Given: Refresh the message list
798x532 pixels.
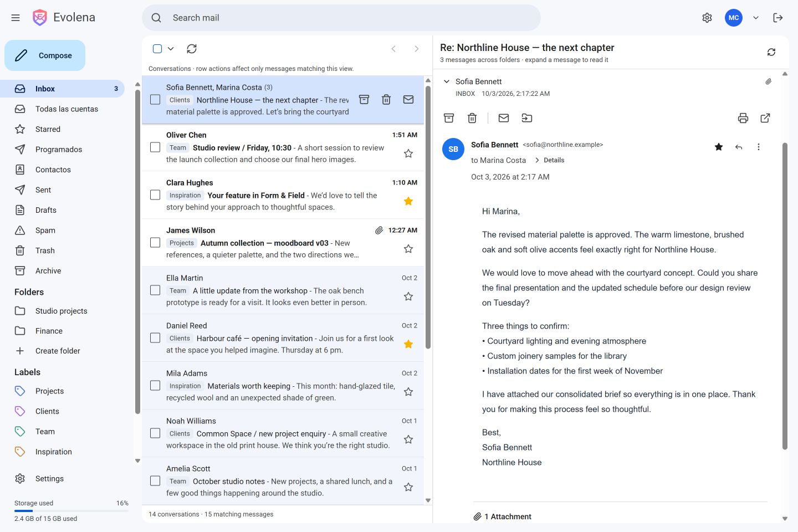Looking at the screenshot, I should [192, 49].
